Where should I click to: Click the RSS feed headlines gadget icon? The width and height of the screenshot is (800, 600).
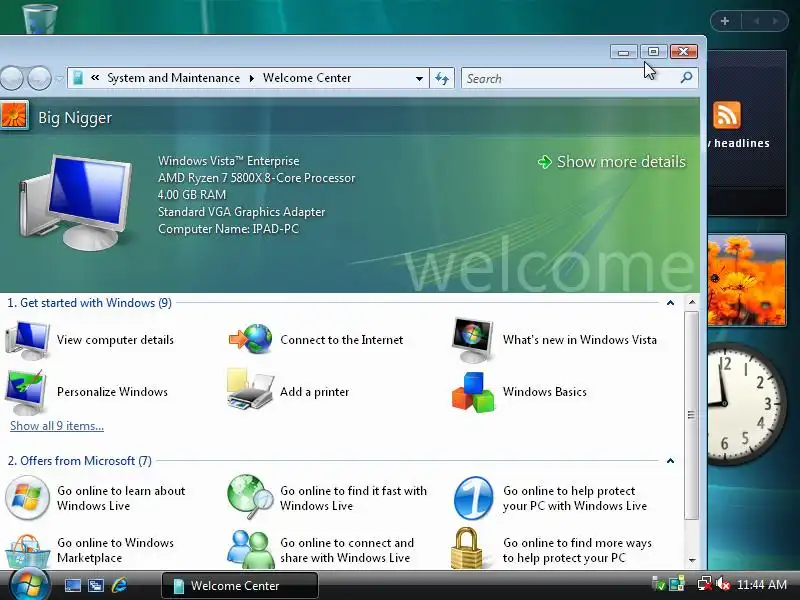pyautogui.click(x=727, y=115)
